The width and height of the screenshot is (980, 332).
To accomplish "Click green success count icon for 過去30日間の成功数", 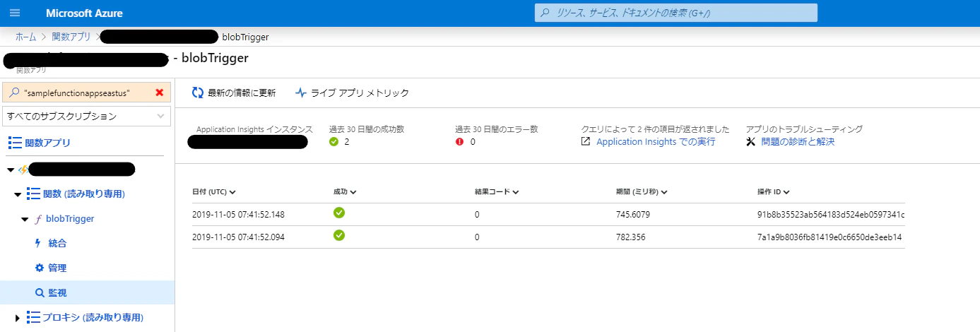I will pyautogui.click(x=334, y=141).
